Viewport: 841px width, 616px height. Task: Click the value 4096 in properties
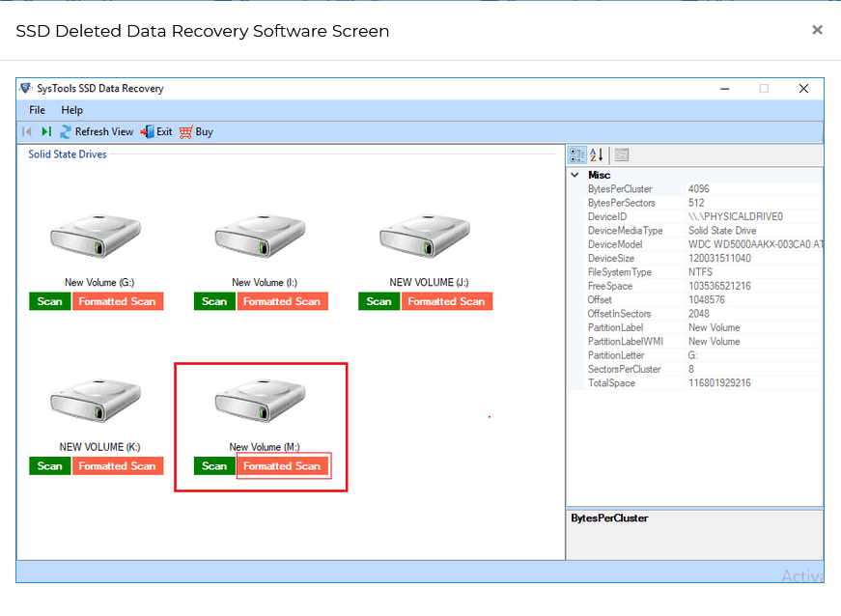click(x=699, y=188)
